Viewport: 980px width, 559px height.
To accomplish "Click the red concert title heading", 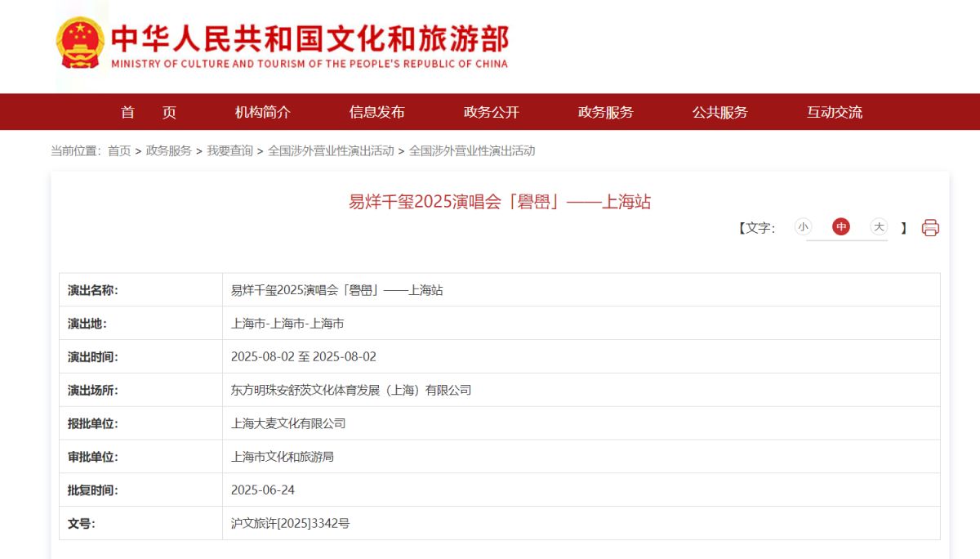I will [x=499, y=202].
